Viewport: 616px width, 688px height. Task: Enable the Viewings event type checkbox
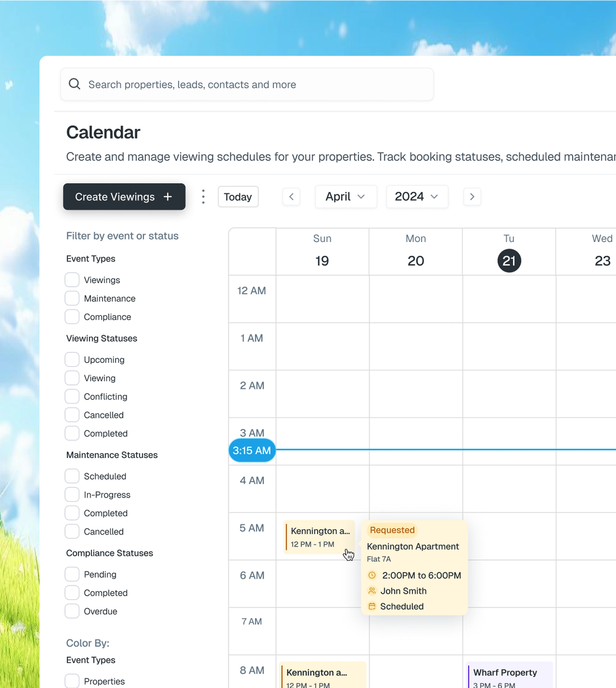[72, 280]
